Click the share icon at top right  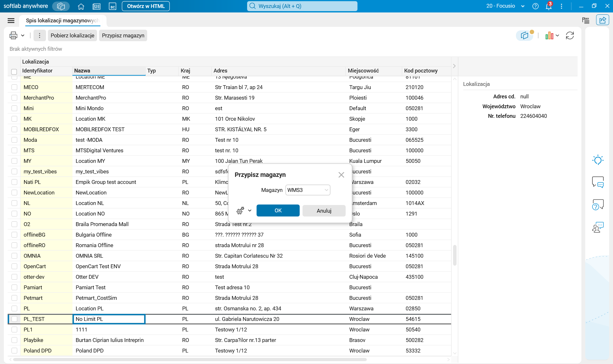click(602, 20)
